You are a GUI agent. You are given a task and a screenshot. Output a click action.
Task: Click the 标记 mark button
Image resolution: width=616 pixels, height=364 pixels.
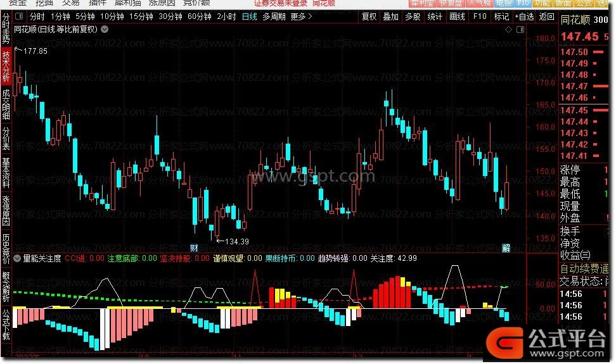click(501, 17)
